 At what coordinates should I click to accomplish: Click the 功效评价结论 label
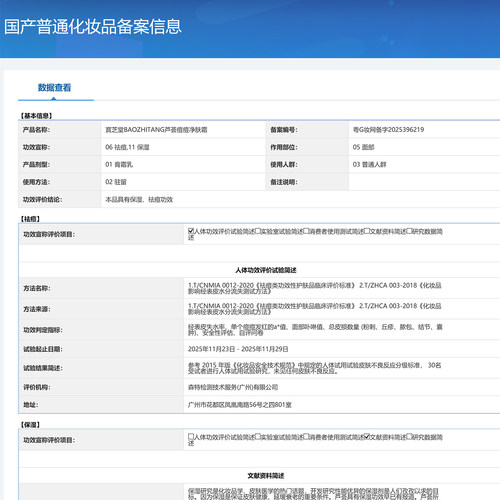[42, 199]
